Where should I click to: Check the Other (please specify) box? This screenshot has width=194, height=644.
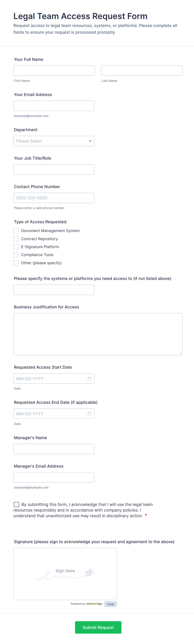pos(16,263)
